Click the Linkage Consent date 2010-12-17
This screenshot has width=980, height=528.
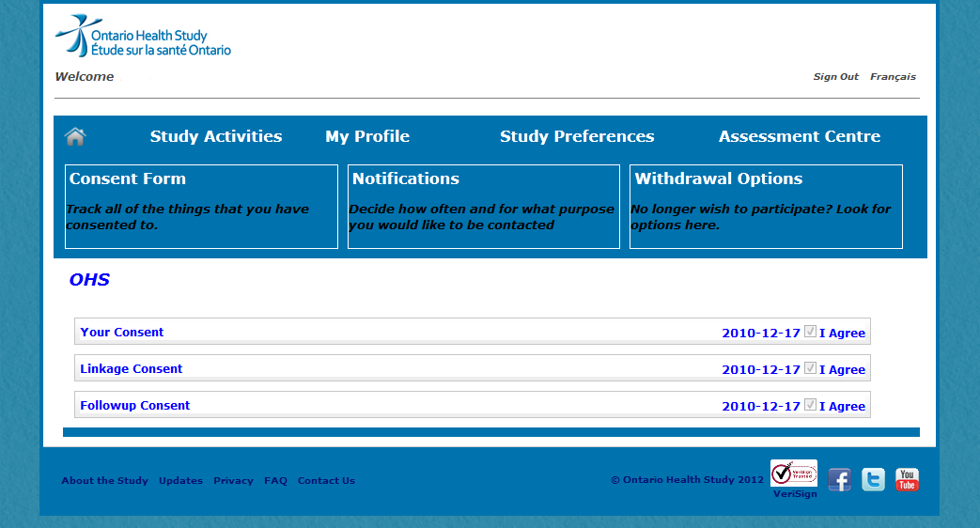(761, 369)
